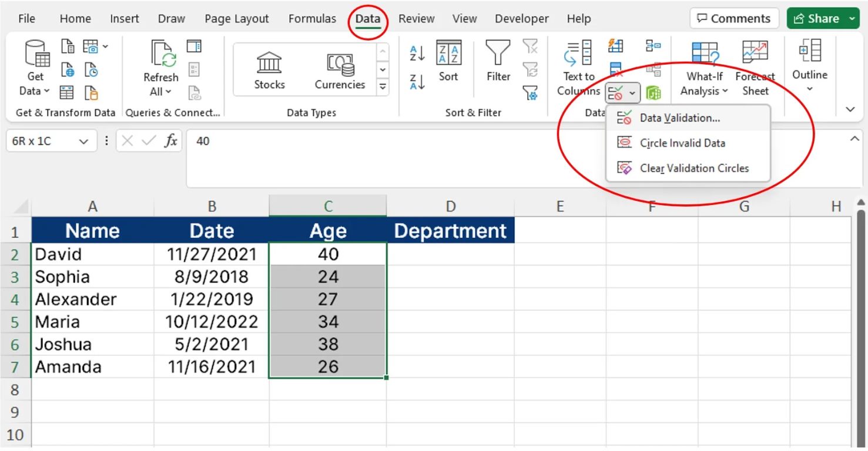Viewport: 868px width, 451px height.
Task: Expand the Name Box dropdown
Action: (82, 141)
